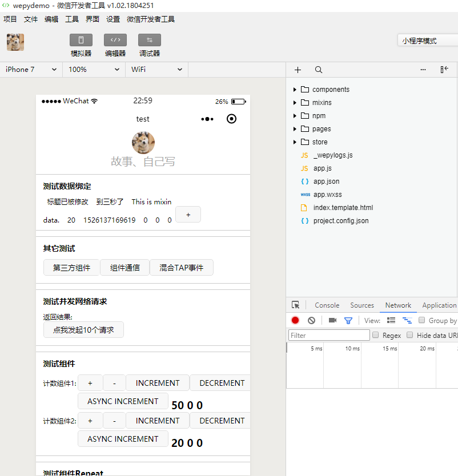Screen dimensions: 458x476
Task: Click the user avatar in the toolbar
Action: pos(15,42)
